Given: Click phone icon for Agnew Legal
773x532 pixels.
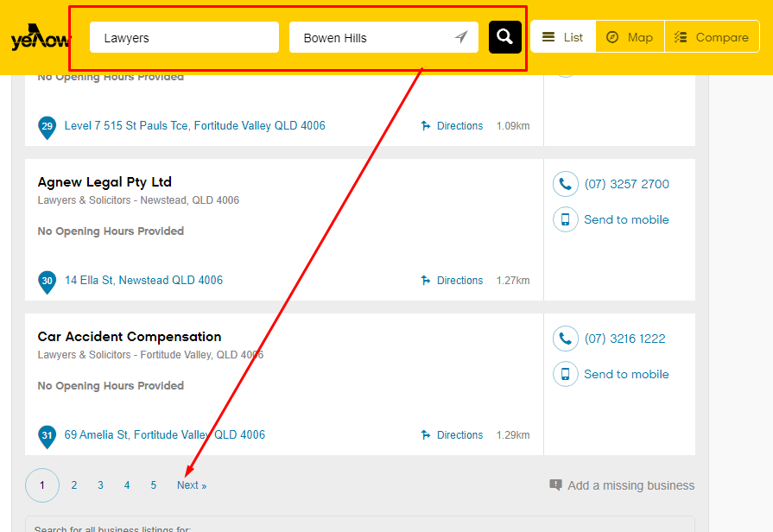Looking at the screenshot, I should (x=565, y=184).
